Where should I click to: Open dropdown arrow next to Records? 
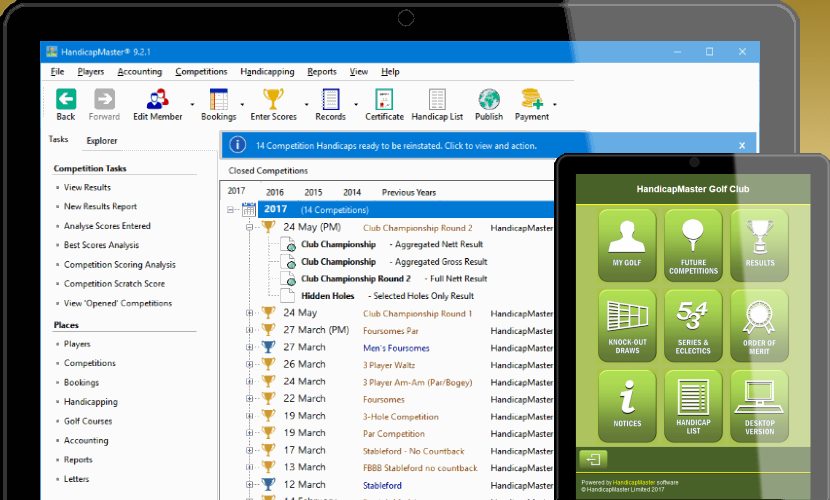click(x=357, y=104)
